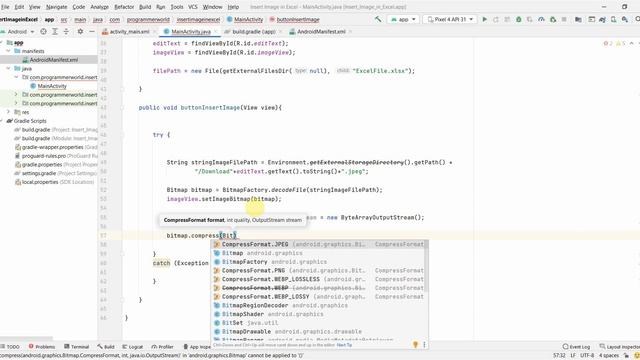Choose BitmapFactory completion suggestion

(x=318, y=262)
